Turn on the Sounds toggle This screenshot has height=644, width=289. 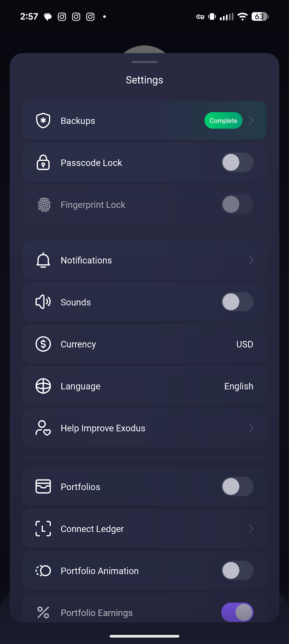237,302
